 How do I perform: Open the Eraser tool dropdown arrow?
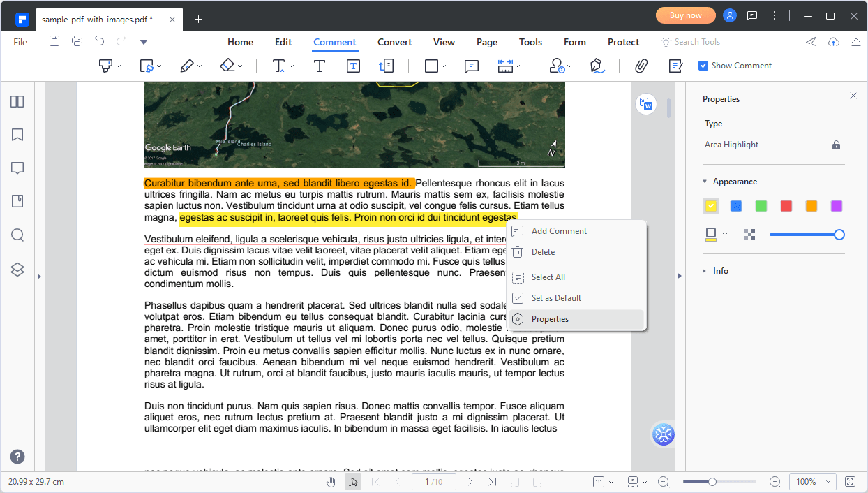[x=240, y=66]
